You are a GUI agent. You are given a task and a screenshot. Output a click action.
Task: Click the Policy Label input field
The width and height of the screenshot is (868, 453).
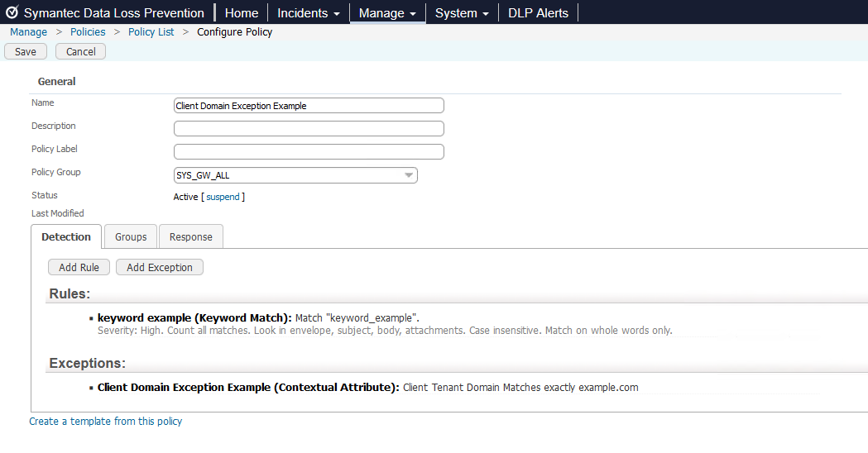(309, 152)
